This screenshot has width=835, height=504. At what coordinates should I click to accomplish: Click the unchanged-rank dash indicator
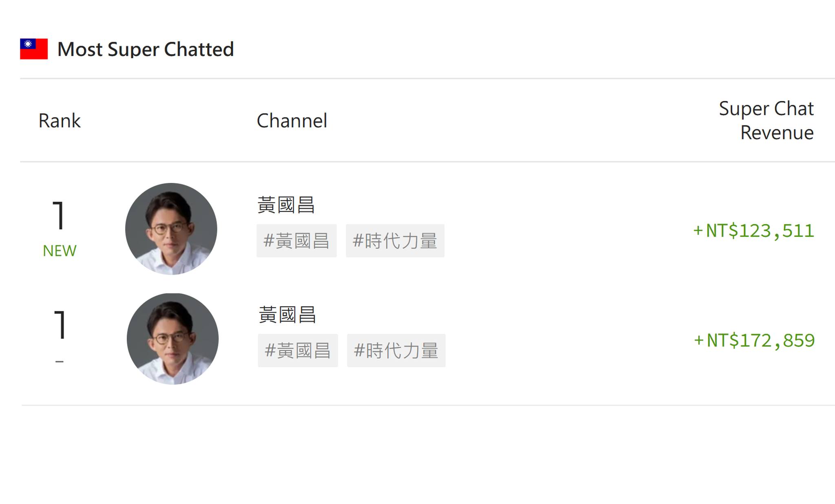(60, 361)
